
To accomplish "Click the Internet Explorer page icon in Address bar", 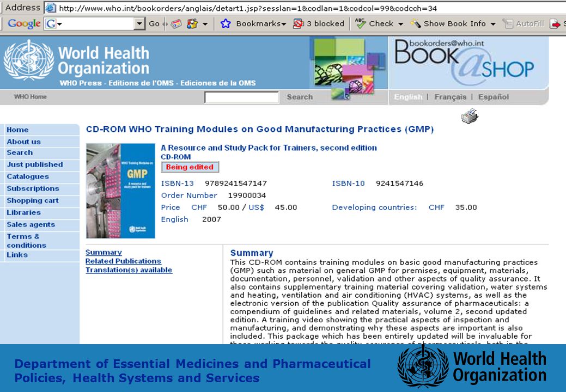I will point(51,8).
